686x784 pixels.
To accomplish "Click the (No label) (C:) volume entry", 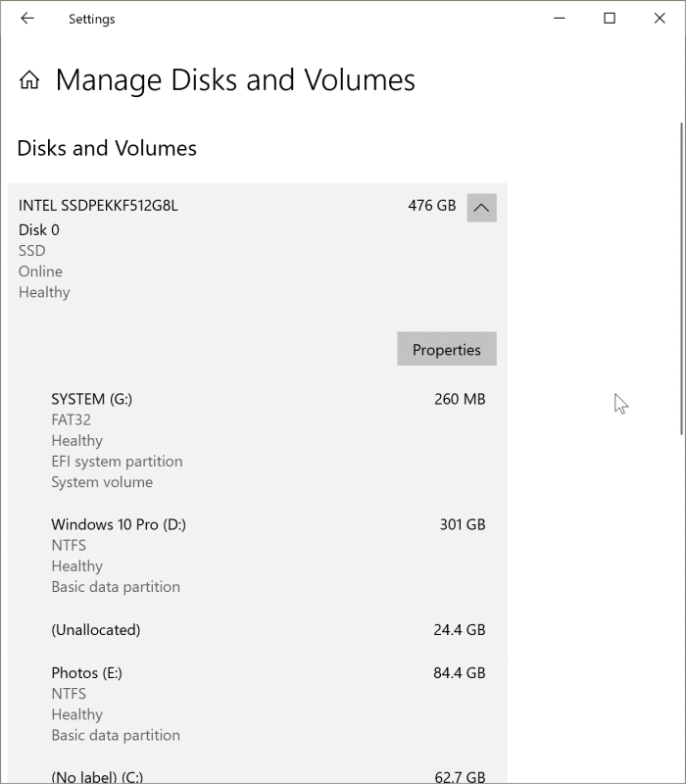I will coord(95,776).
